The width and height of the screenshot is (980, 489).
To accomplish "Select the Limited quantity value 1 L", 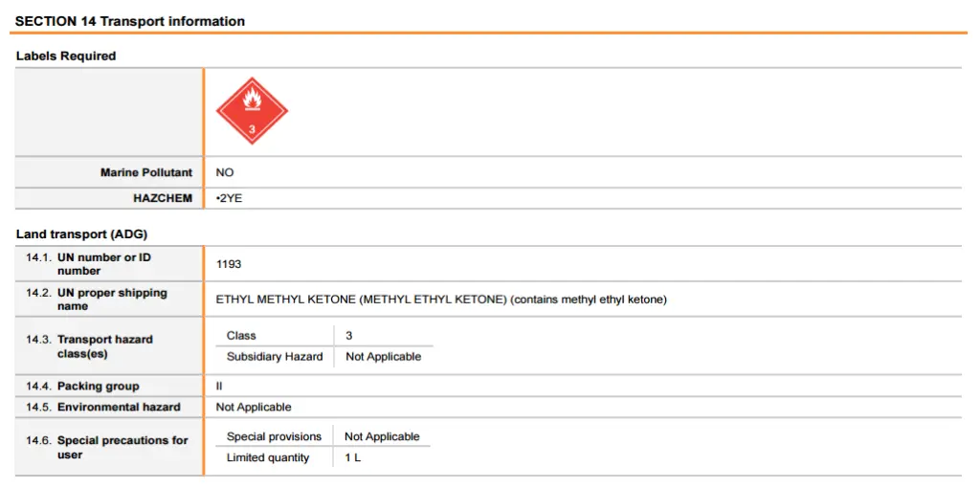I will [x=353, y=457].
